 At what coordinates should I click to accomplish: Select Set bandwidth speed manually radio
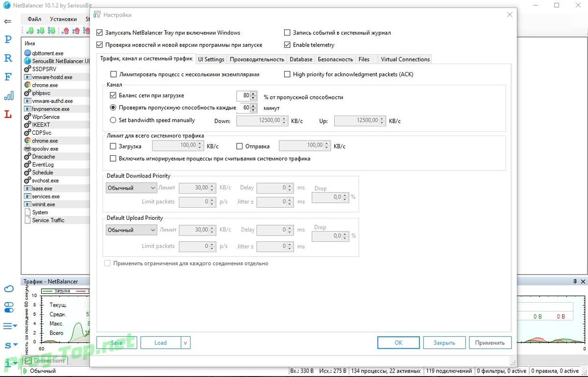point(114,120)
